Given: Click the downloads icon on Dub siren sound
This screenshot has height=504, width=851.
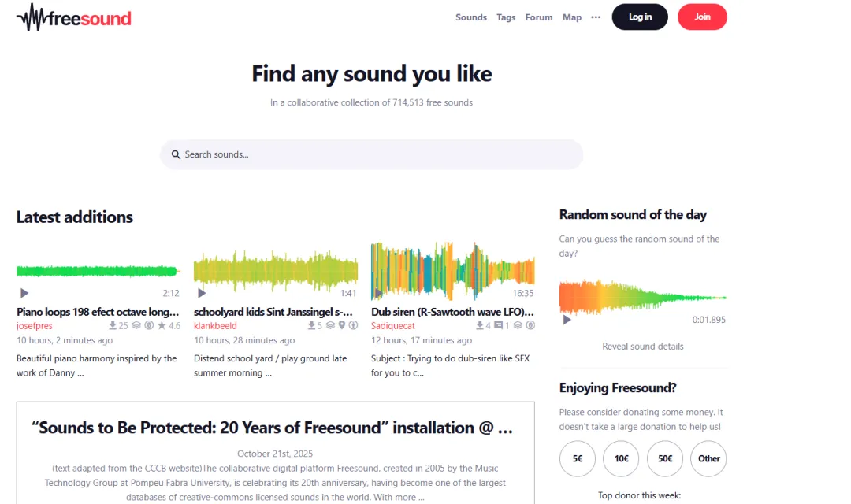Looking at the screenshot, I should (480, 325).
